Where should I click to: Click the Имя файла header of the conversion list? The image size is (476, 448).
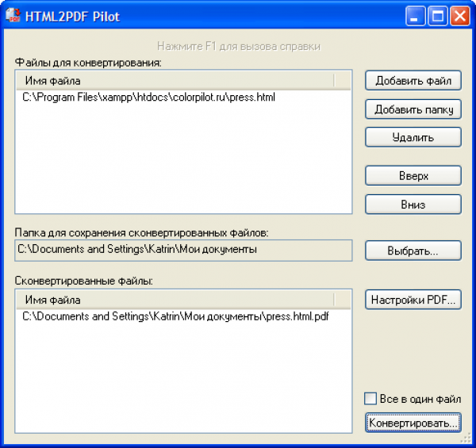[175, 81]
